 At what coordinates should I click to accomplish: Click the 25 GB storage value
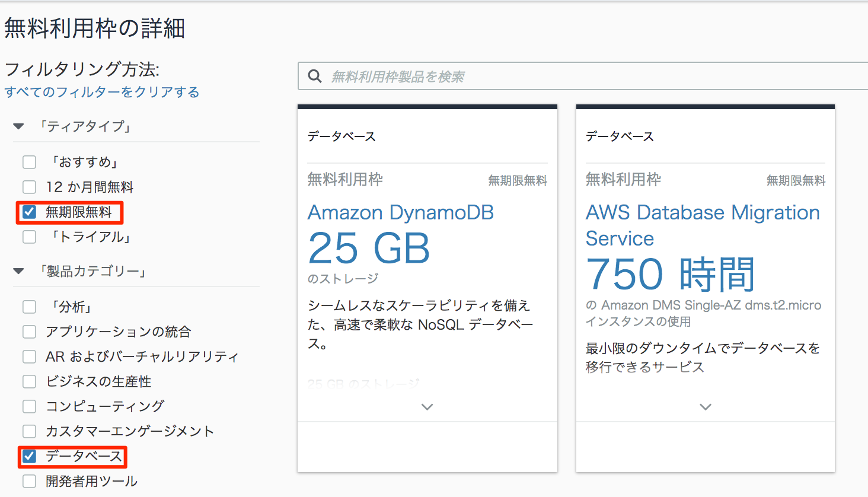click(369, 249)
